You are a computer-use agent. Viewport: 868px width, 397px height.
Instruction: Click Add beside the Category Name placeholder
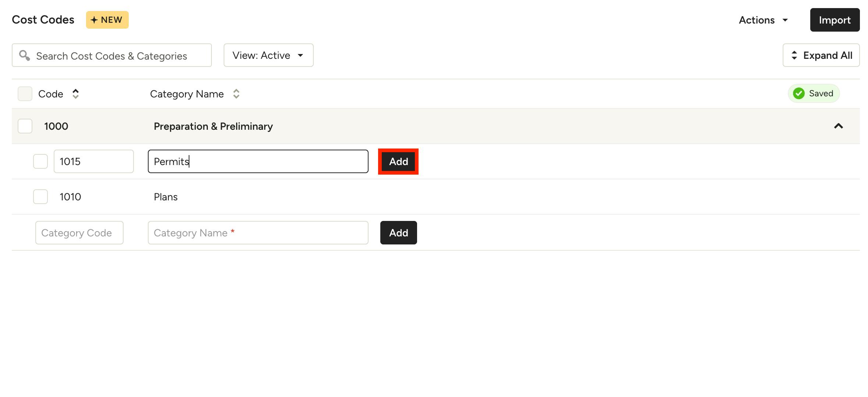point(398,233)
